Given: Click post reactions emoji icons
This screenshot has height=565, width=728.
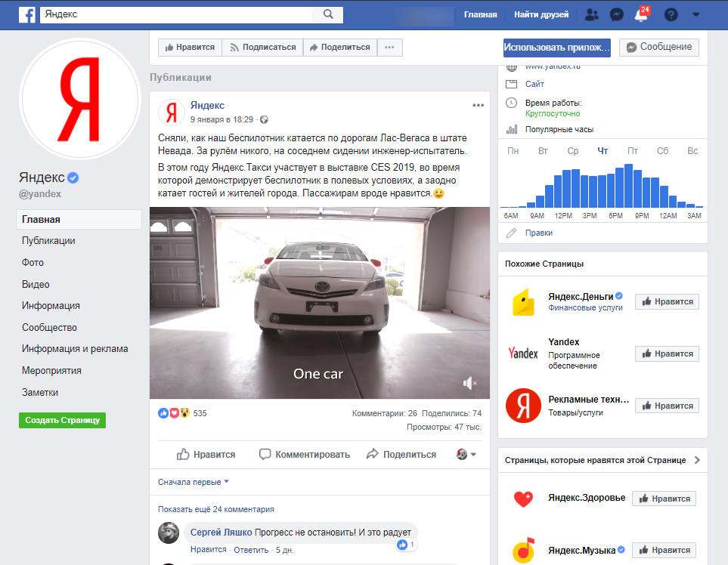Looking at the screenshot, I should (174, 413).
